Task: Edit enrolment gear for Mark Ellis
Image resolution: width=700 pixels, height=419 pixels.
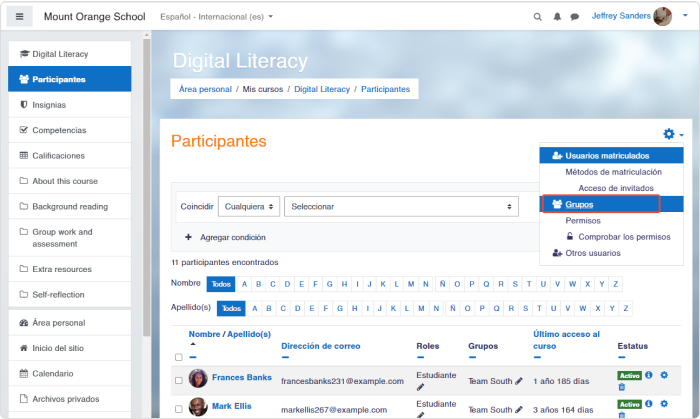Action: coord(664,404)
